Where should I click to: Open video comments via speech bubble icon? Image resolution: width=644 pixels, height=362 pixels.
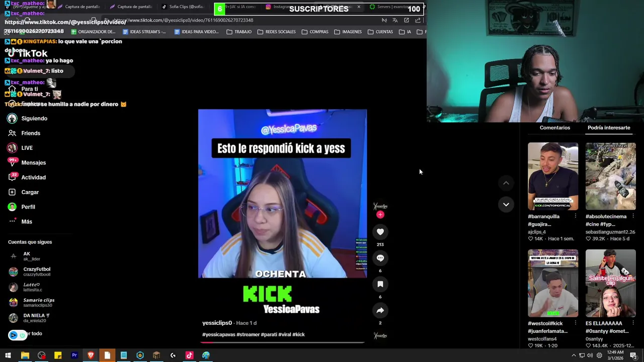pos(380,258)
